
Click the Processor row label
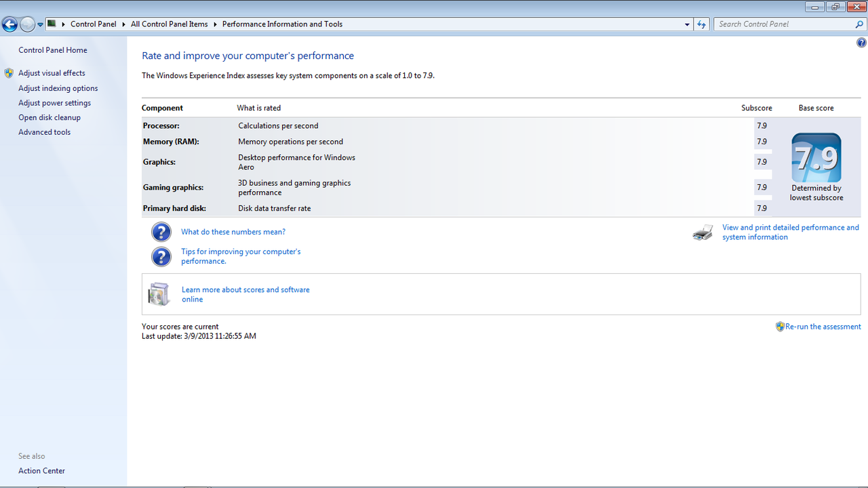(x=161, y=126)
